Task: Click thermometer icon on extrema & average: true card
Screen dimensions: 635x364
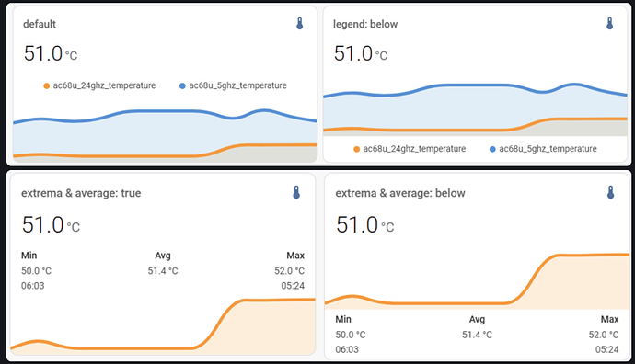Action: [296, 192]
